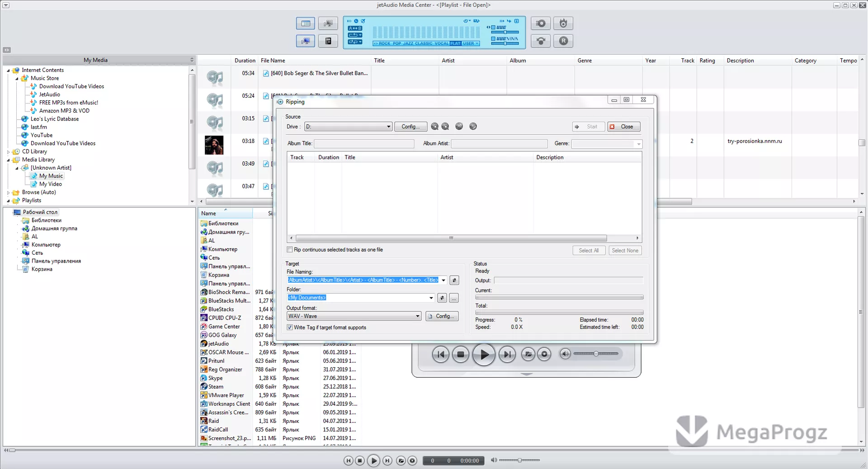The image size is (868, 469).
Task: Check 'Rip continuous selected tracks as one file'
Action: 290,249
